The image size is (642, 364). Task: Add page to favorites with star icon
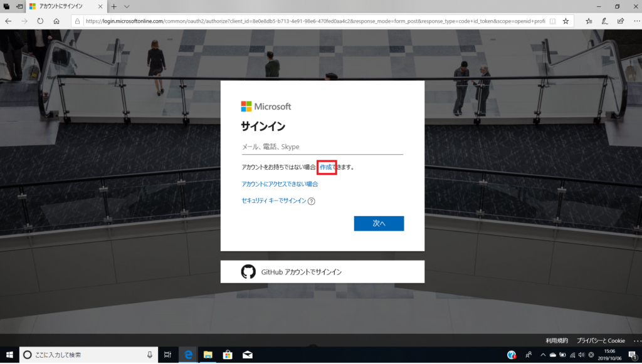[566, 21]
